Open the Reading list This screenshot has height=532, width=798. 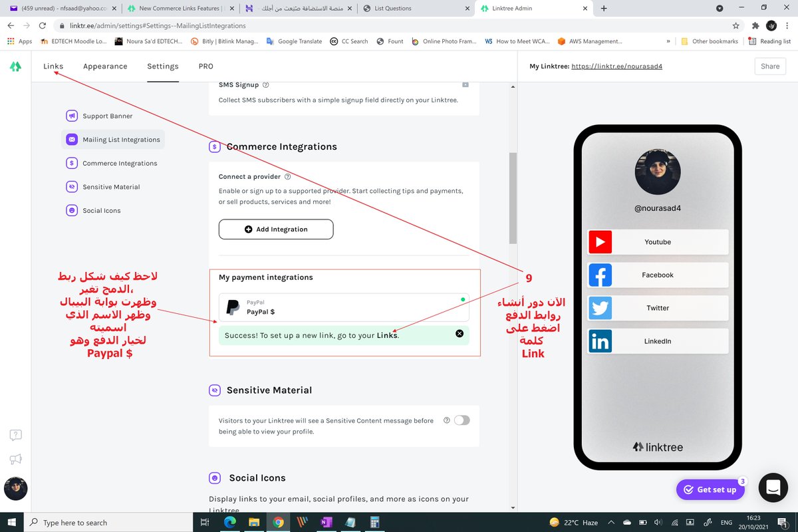(x=769, y=41)
